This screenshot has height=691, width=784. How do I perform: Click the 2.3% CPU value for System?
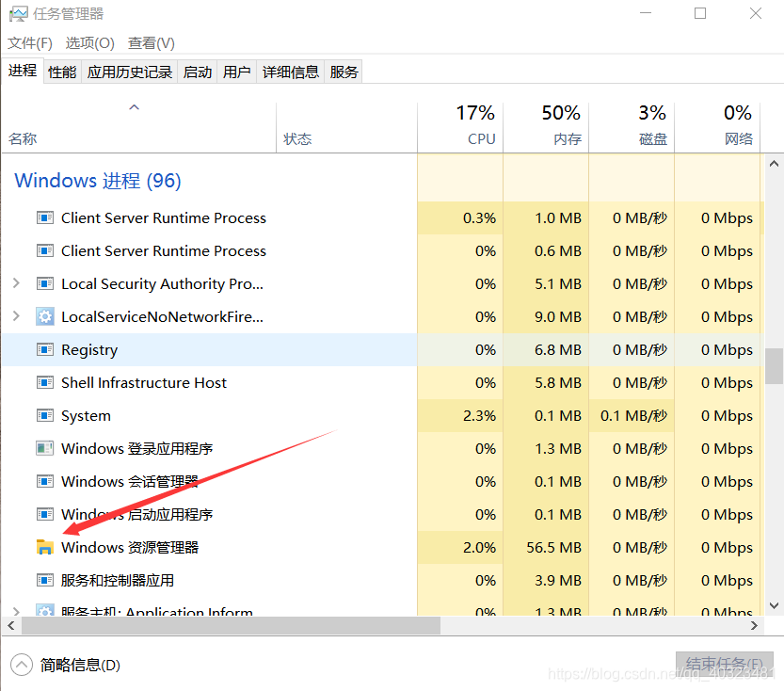point(479,416)
